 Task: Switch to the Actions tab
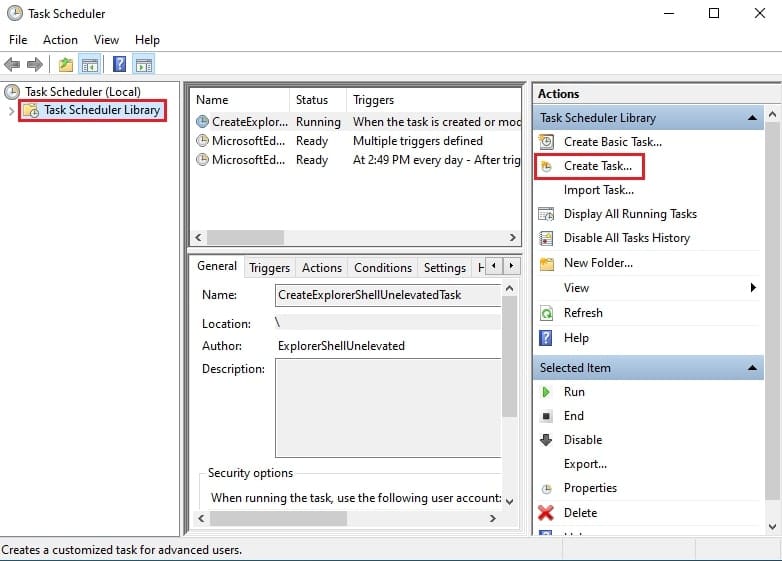pos(322,268)
